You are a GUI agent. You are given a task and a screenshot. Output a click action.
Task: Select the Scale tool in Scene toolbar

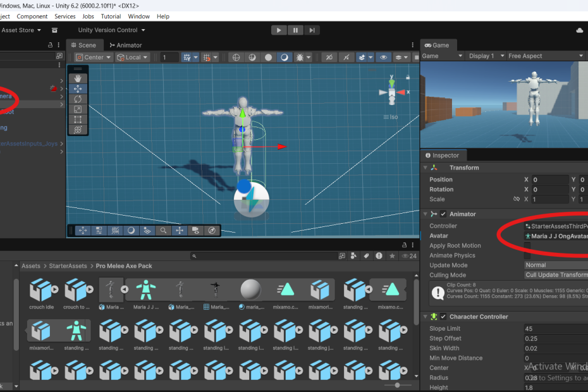tap(78, 109)
